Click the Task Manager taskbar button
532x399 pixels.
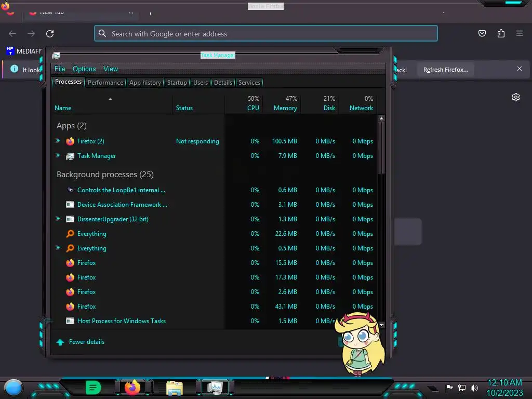[215, 388]
